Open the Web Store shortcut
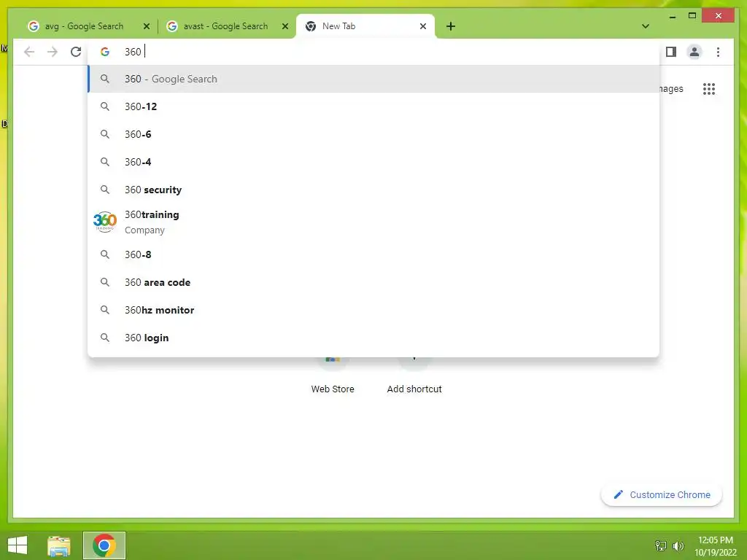This screenshot has height=560, width=747. click(333, 376)
